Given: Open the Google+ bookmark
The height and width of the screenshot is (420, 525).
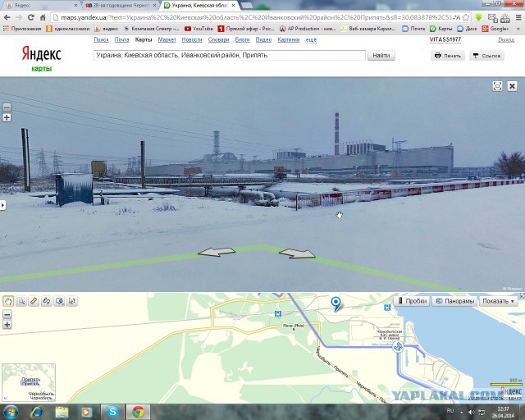Looking at the screenshot, I should [x=495, y=29].
